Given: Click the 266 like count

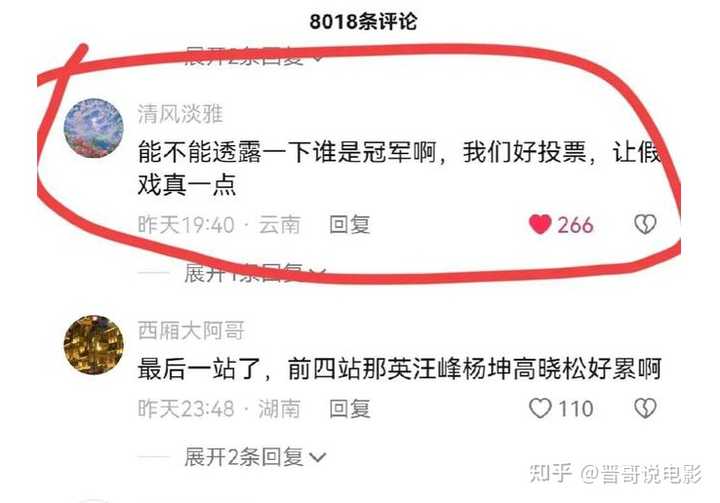Looking at the screenshot, I should pyautogui.click(x=575, y=225).
